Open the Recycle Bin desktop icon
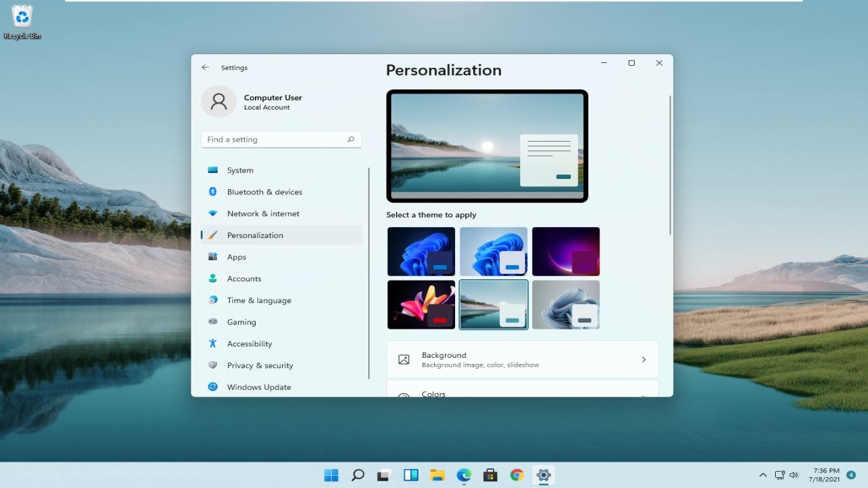The image size is (868, 488). [22, 22]
